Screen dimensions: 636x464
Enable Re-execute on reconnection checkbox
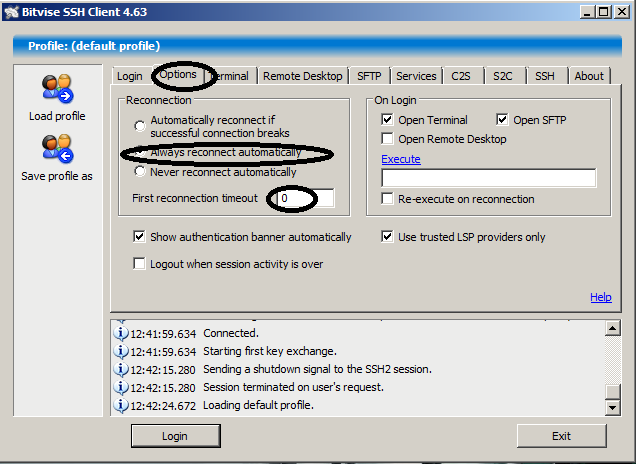(x=387, y=199)
